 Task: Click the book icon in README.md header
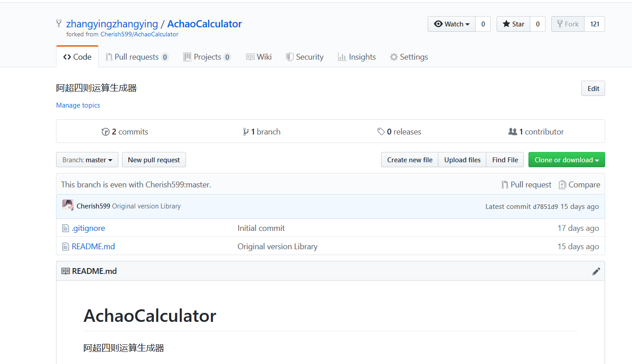point(65,271)
